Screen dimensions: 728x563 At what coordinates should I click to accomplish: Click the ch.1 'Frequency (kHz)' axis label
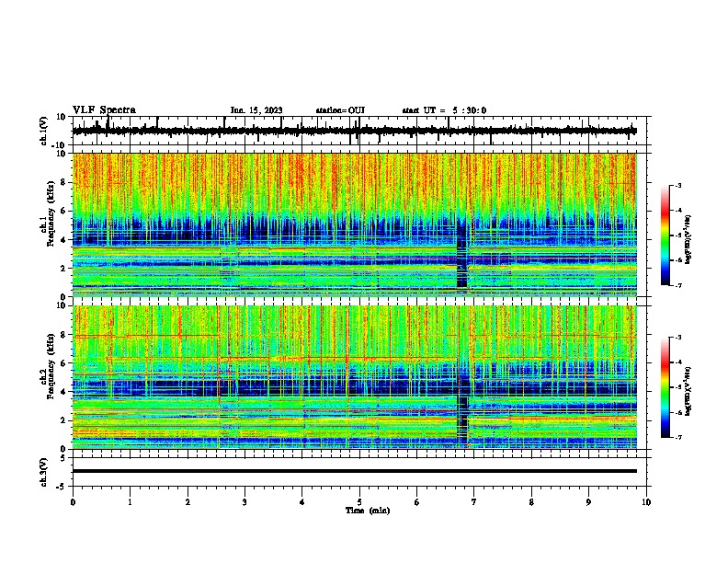coord(51,214)
